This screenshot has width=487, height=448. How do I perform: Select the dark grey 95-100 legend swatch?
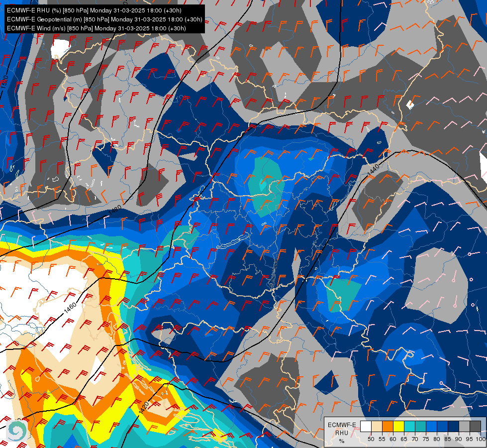click(x=475, y=426)
